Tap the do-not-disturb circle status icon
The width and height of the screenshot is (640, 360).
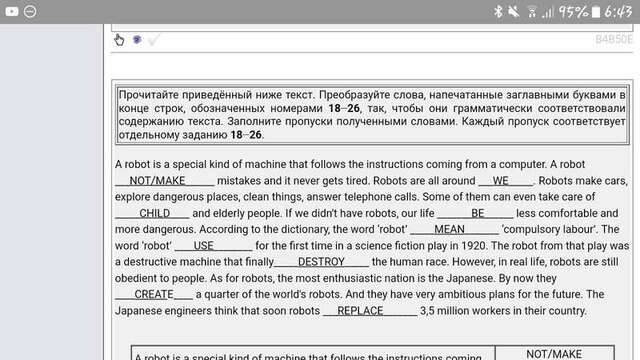point(30,11)
